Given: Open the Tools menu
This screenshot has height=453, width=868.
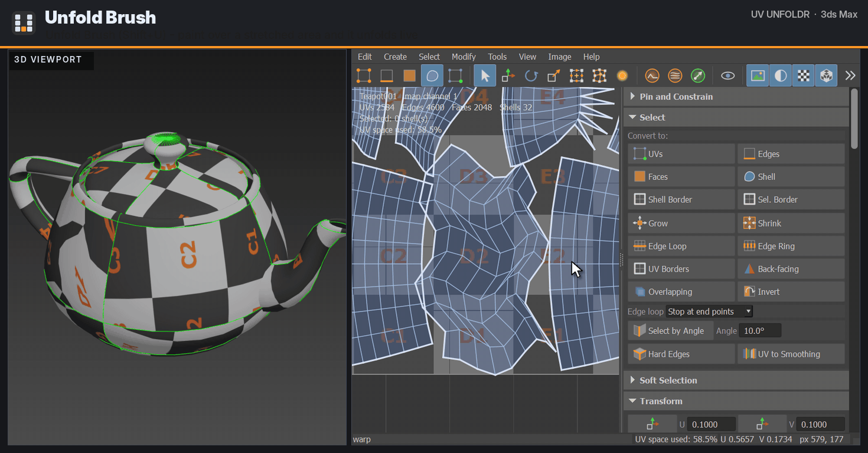Looking at the screenshot, I should [x=497, y=57].
